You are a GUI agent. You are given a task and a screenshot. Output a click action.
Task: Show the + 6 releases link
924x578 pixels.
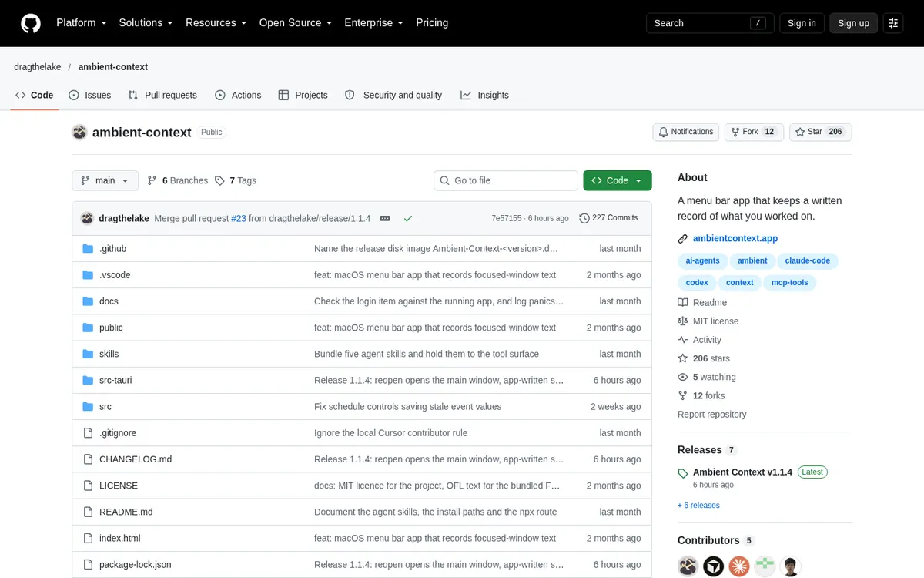tap(698, 506)
